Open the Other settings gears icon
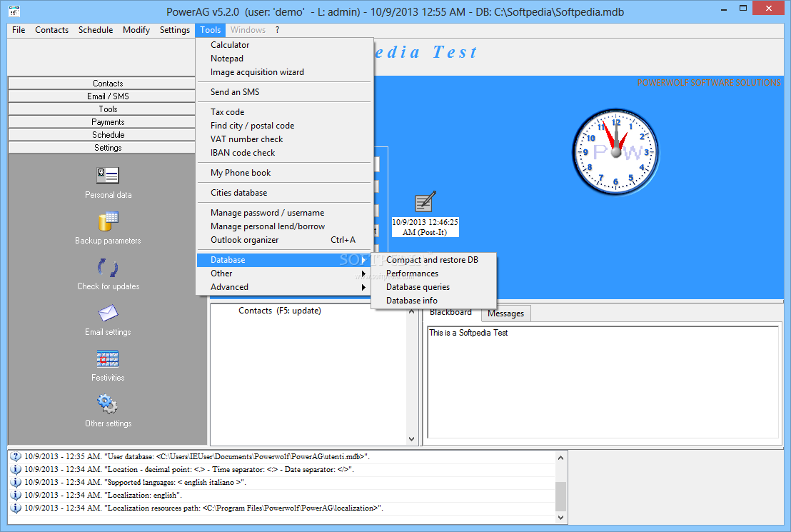This screenshot has width=791, height=532. point(108,404)
